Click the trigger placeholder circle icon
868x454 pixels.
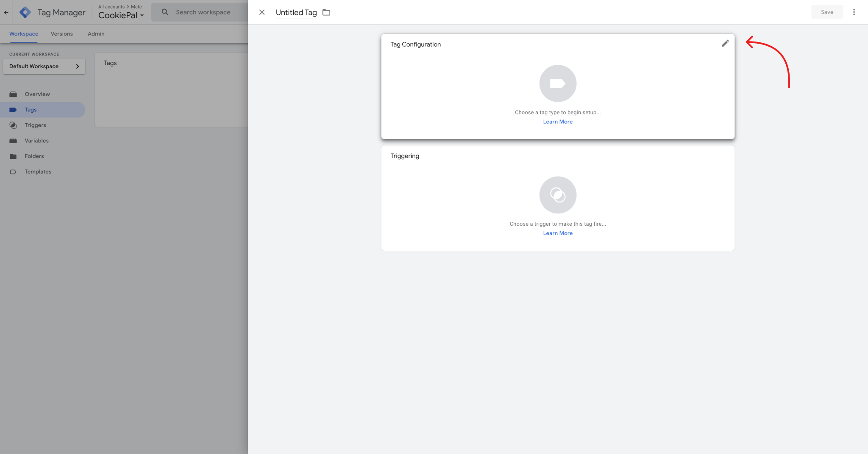[x=558, y=195]
